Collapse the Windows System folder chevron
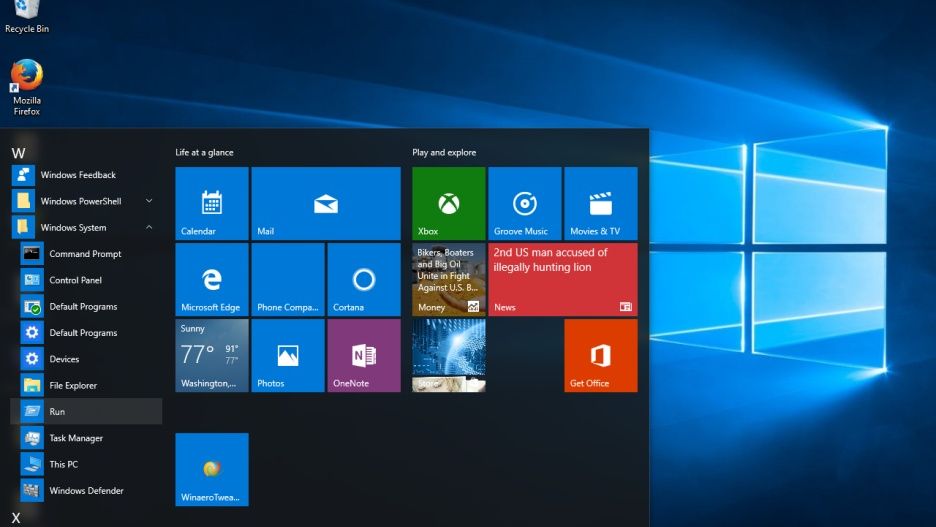This screenshot has height=527, width=936. (149, 227)
